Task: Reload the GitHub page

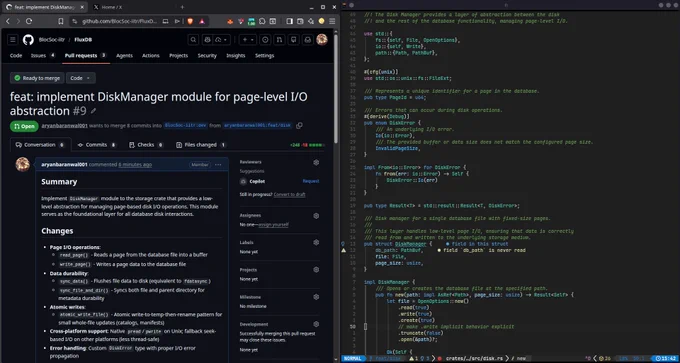Action: click(x=29, y=21)
